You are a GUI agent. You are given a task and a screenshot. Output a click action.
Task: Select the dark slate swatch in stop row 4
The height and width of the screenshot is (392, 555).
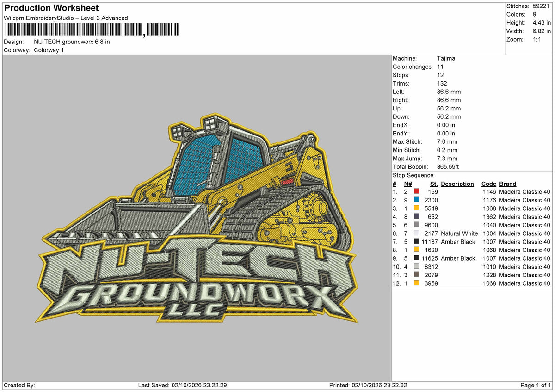(x=417, y=217)
